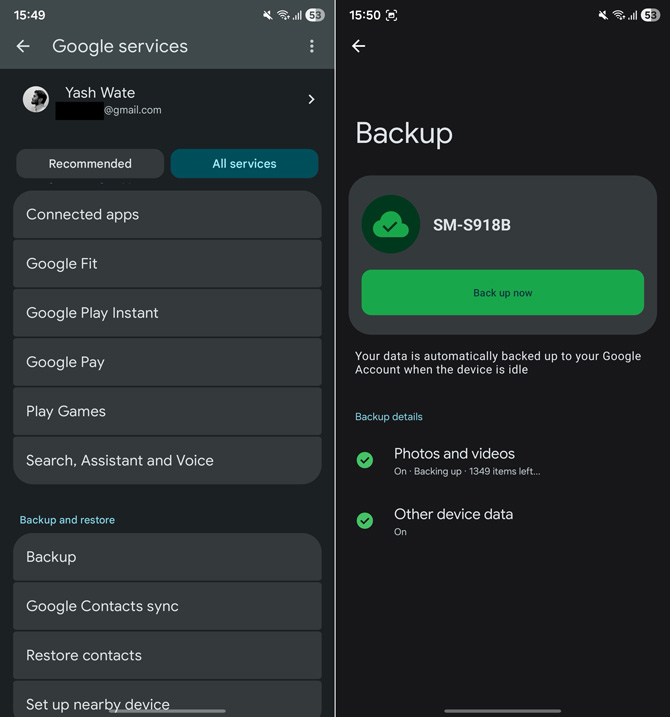The image size is (670, 717).
Task: Tap battery indicator in left status bar
Action: pyautogui.click(x=315, y=15)
